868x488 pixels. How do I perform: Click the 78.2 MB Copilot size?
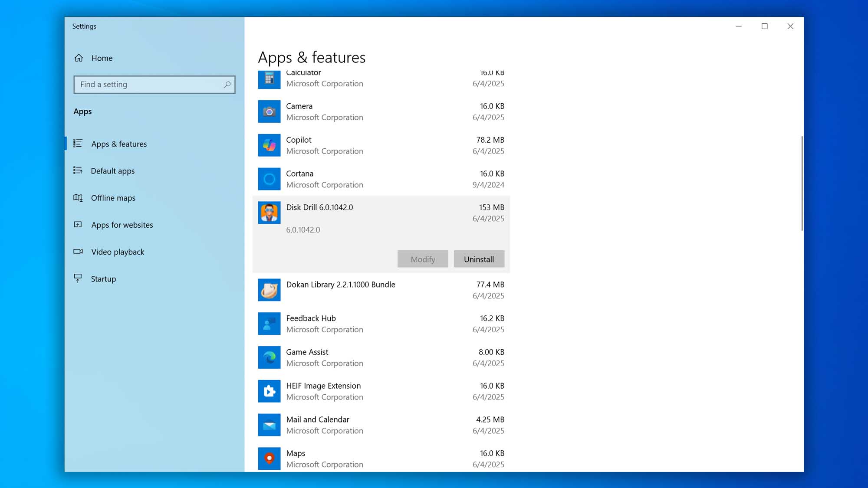[x=490, y=140]
